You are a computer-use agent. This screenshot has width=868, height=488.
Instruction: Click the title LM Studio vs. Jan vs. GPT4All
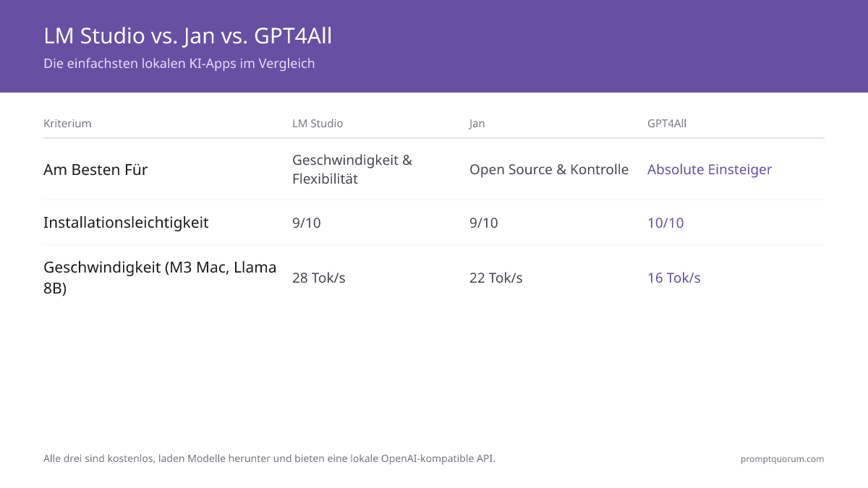pyautogui.click(x=188, y=35)
